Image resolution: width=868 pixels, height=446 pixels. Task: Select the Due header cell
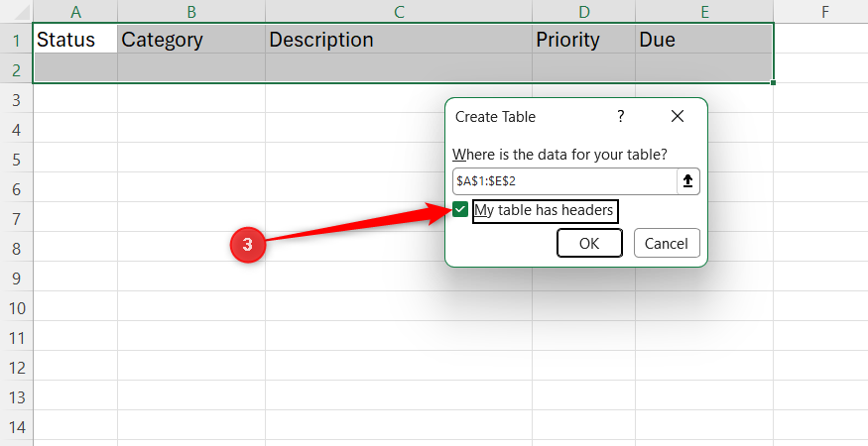(704, 40)
